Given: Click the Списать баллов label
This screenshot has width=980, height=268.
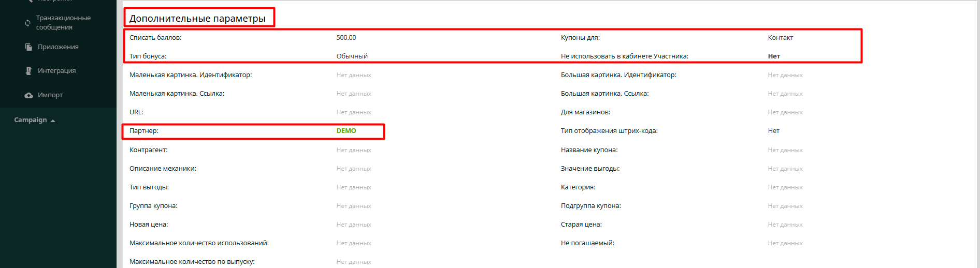Looking at the screenshot, I should (155, 38).
